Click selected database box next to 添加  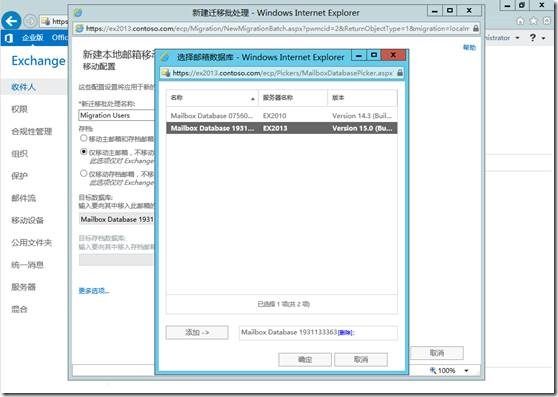318,333
